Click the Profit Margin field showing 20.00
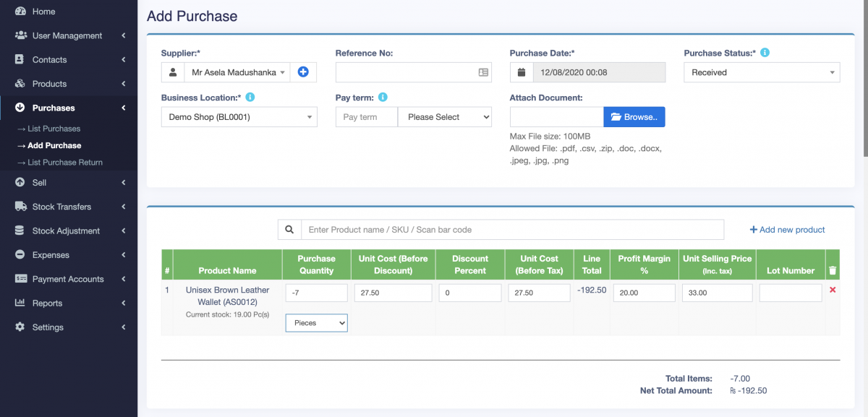The width and height of the screenshot is (868, 417). (644, 293)
